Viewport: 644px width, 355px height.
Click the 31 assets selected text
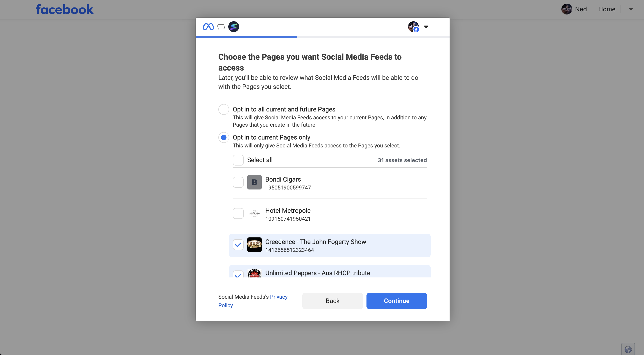tap(402, 160)
